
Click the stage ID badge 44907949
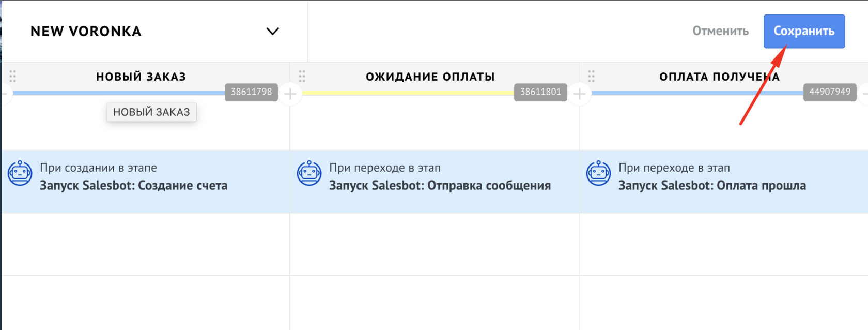830,92
